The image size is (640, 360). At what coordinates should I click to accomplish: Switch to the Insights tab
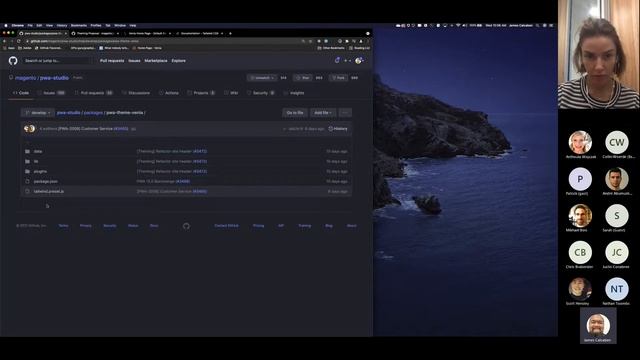[294, 93]
